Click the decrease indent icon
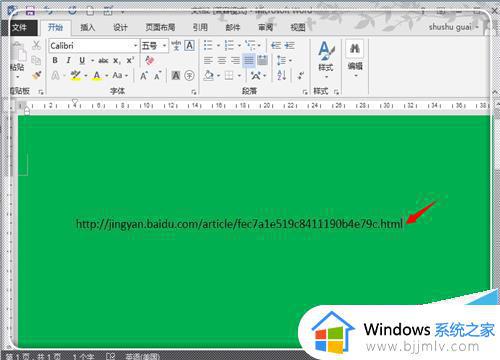 tap(276, 45)
